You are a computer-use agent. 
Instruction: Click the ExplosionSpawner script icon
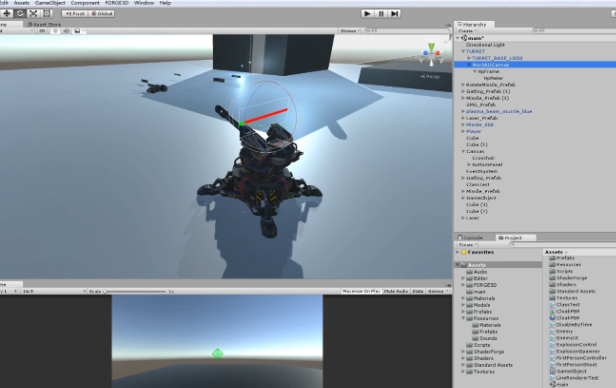tap(552, 351)
